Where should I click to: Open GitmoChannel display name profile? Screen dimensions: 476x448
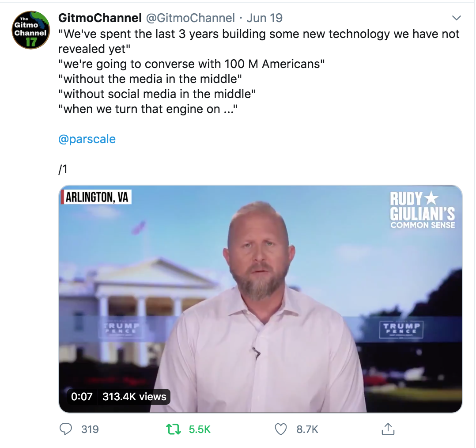[x=100, y=18]
